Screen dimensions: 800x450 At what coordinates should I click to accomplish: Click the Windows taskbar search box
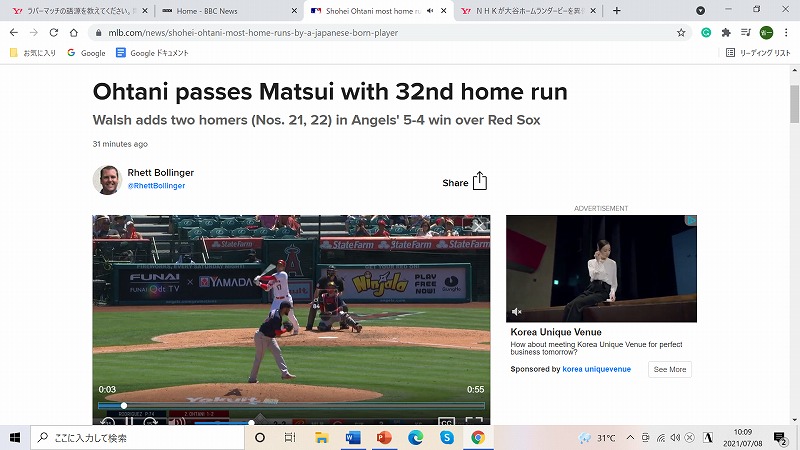tap(138, 438)
